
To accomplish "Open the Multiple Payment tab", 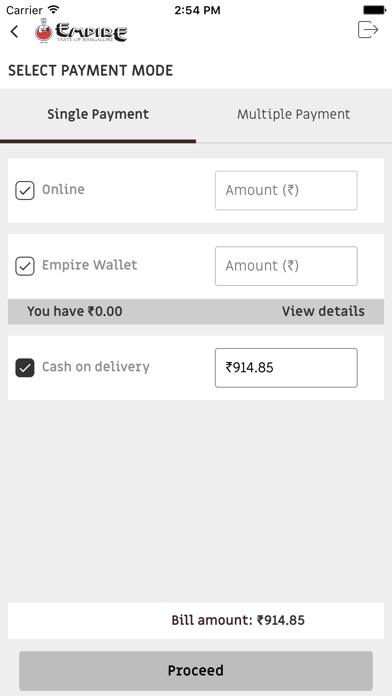I will pyautogui.click(x=293, y=115).
